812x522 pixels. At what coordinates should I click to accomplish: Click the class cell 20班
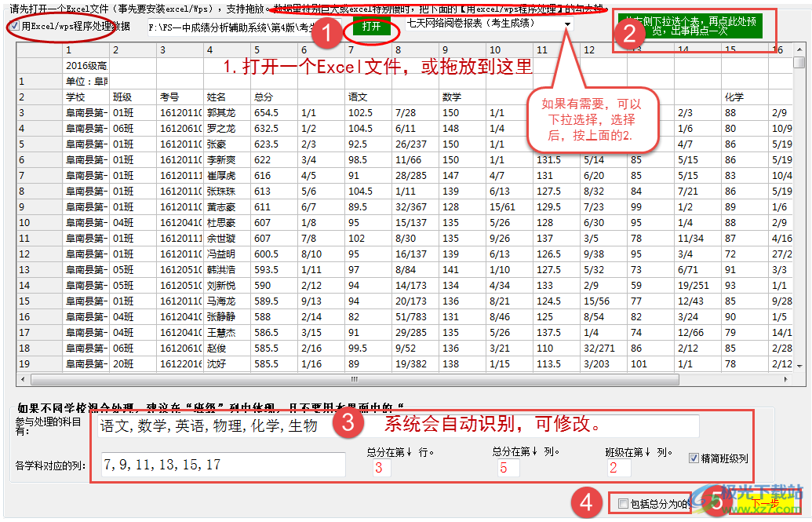coord(133,364)
